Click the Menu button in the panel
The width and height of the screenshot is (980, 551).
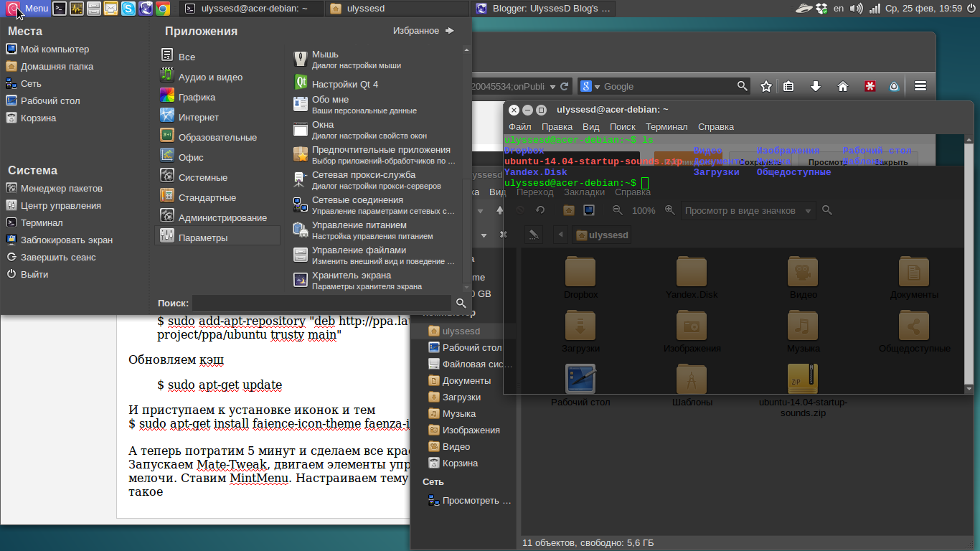point(28,9)
